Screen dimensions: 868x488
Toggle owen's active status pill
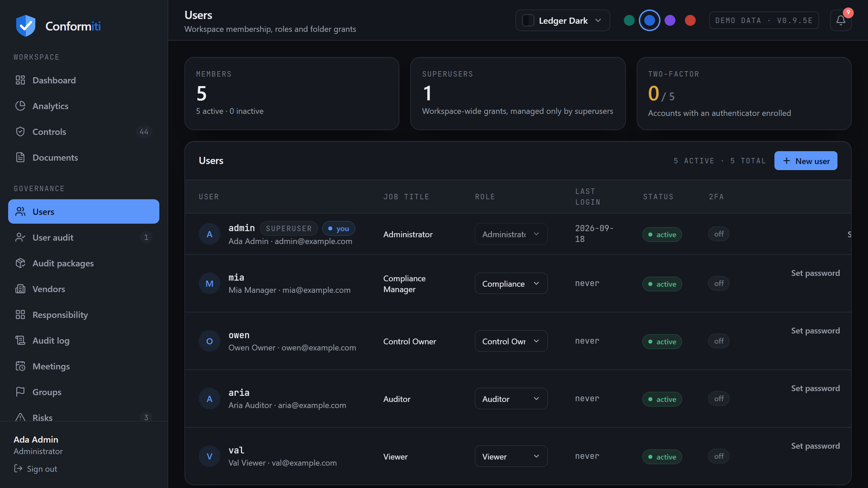point(662,342)
